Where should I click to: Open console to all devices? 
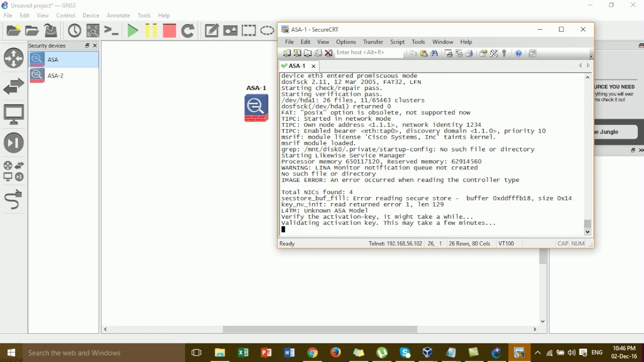point(111,31)
